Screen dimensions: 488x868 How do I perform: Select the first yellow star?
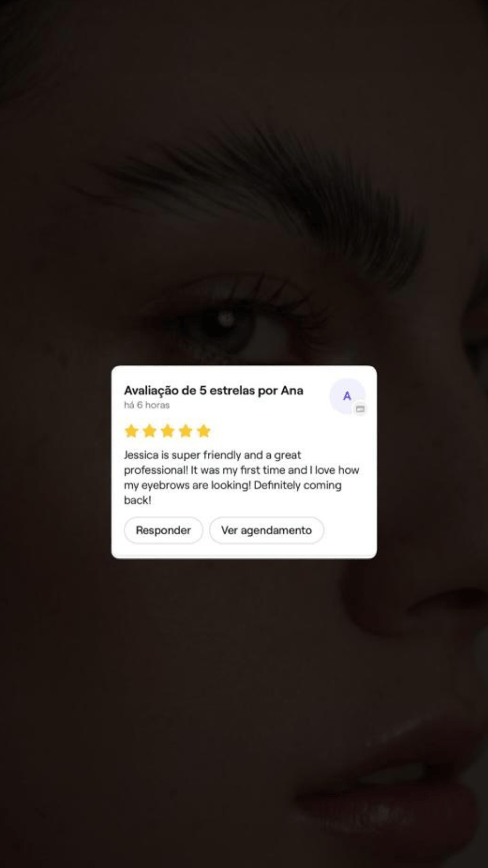[x=131, y=431]
